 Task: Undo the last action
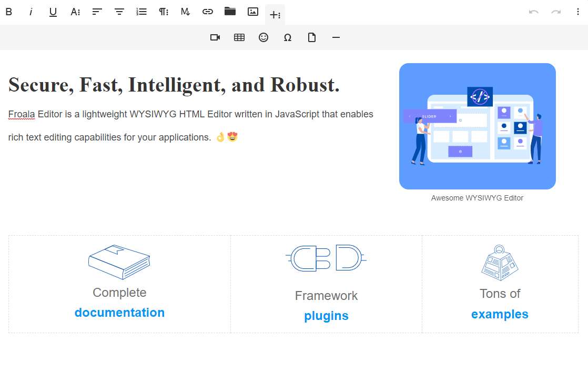point(534,12)
